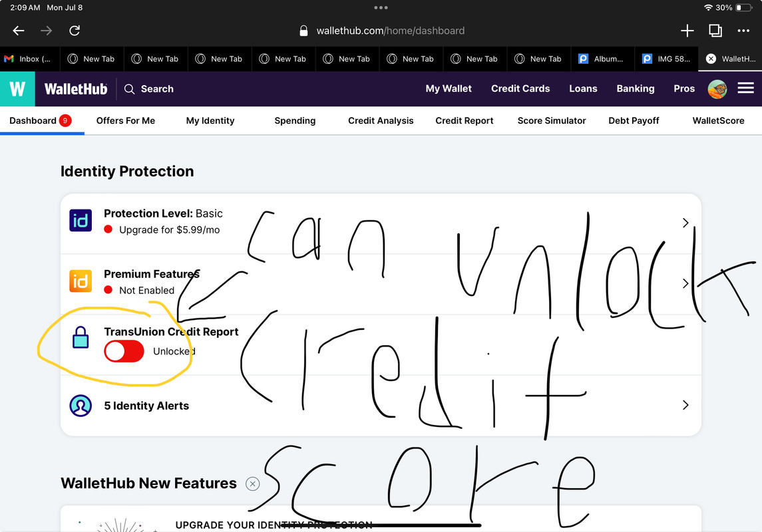
Task: Expand the 5 Identity Alerts row chevron
Action: click(x=685, y=405)
